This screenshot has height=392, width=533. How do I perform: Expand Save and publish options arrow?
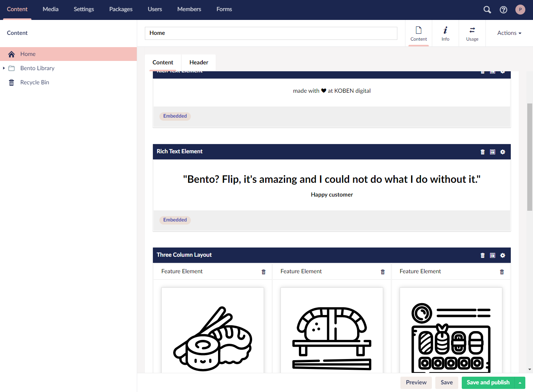[x=520, y=382]
